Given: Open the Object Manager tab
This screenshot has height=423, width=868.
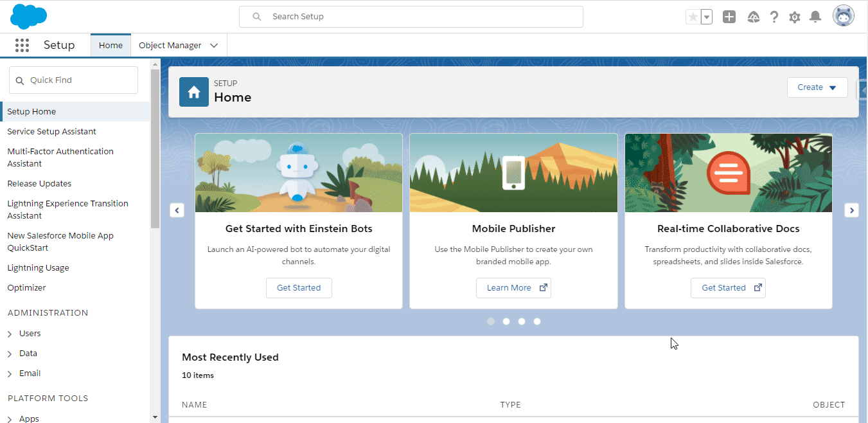Looking at the screenshot, I should tap(170, 46).
